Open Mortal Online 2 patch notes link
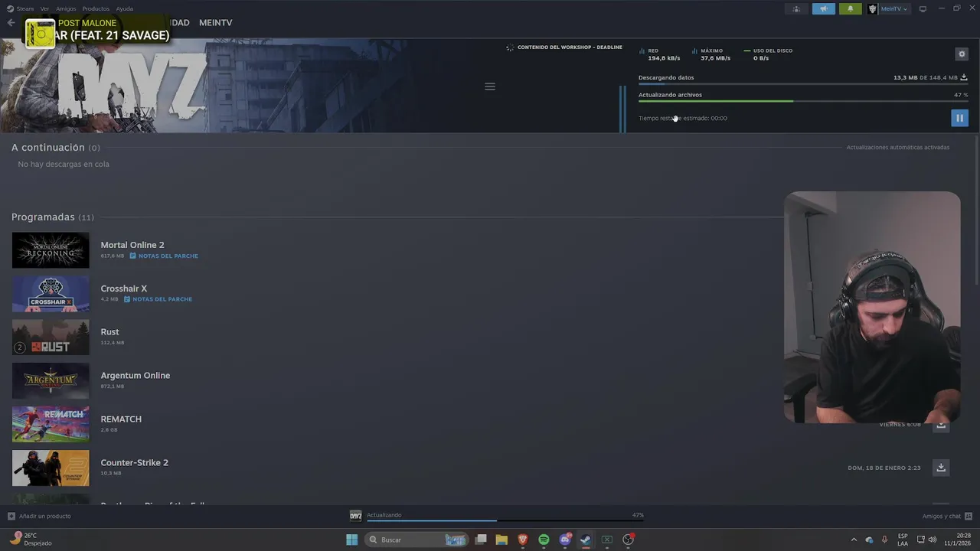 164,256
